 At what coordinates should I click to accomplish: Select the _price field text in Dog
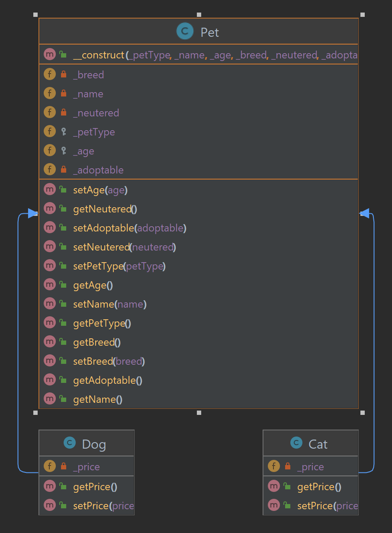tap(87, 467)
